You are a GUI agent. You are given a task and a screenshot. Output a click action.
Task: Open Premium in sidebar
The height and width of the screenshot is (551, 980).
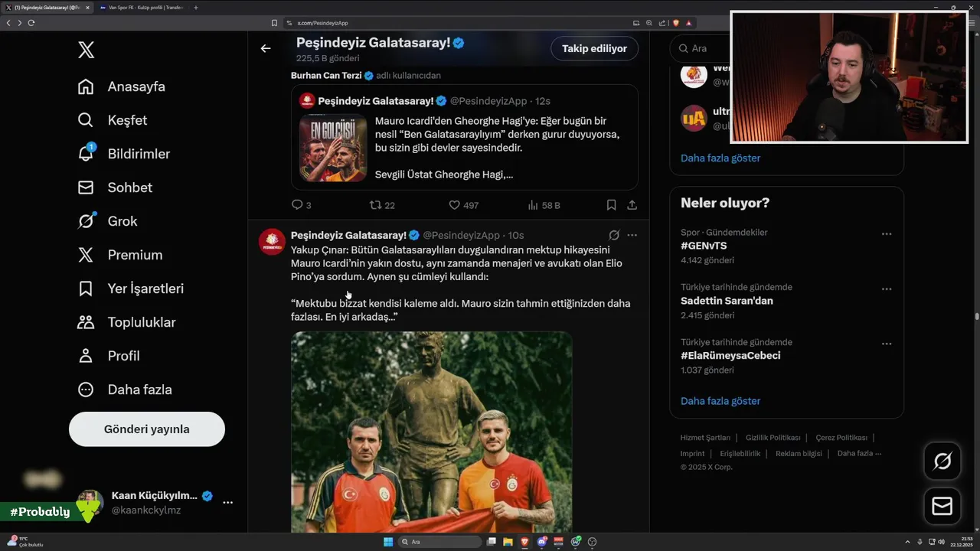click(x=120, y=255)
